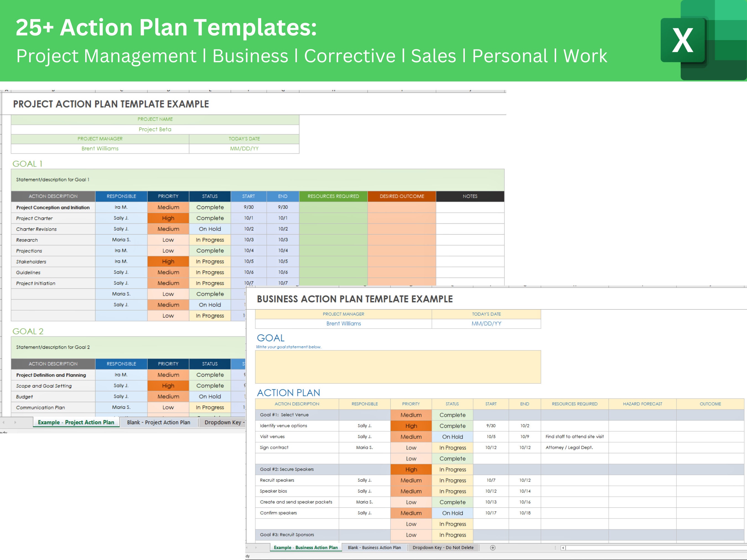The image size is (747, 560).
Task: Click the sheet-tab ellipsis separator near the scrollbar
Action: (556, 548)
